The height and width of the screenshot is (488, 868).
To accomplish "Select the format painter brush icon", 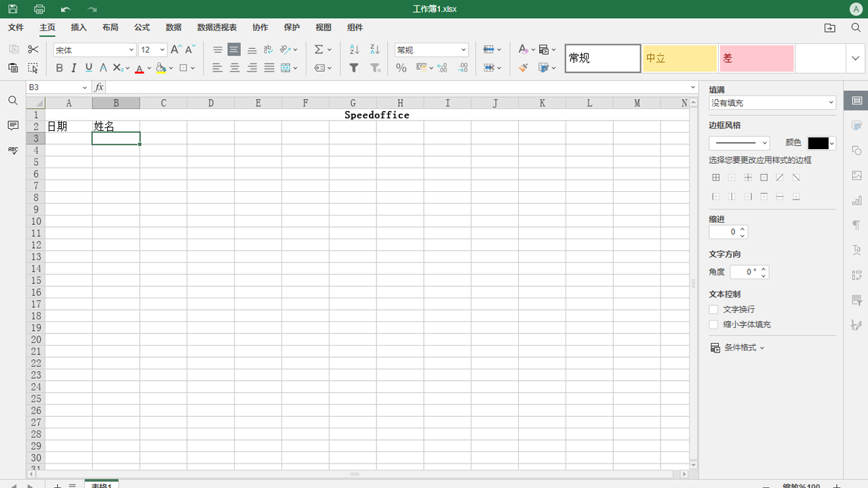I will [x=522, y=68].
